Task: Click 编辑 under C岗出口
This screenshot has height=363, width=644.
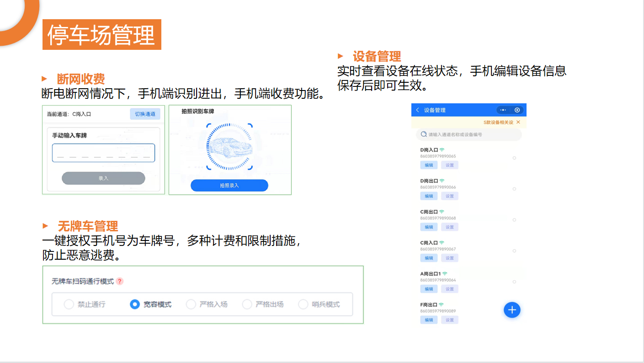Action: (429, 227)
